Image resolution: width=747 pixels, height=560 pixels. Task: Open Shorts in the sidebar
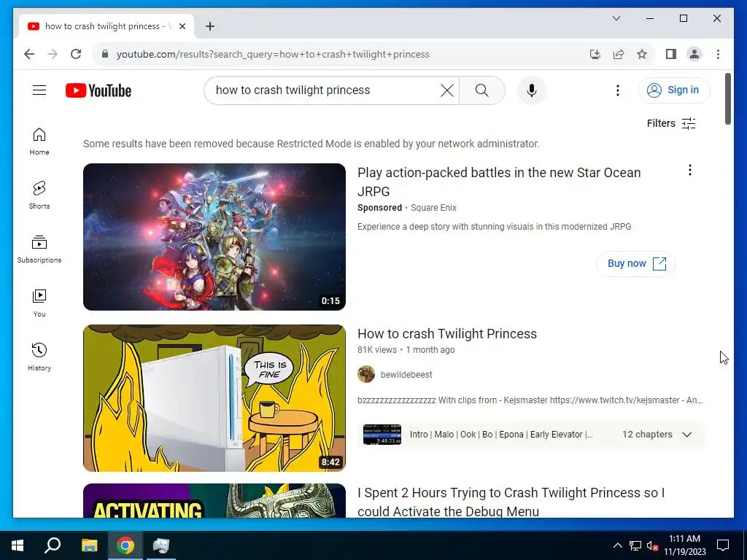coord(39,195)
